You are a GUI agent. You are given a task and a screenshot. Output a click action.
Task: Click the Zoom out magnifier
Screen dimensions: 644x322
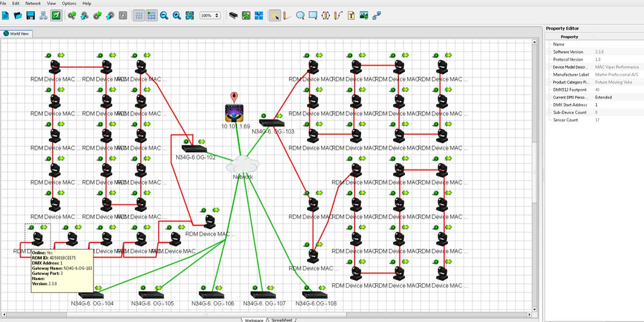(x=164, y=16)
